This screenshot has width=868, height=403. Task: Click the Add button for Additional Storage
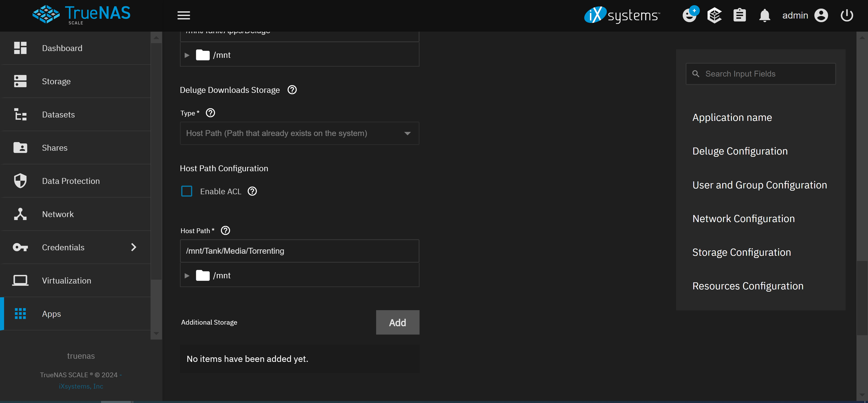pyautogui.click(x=397, y=322)
